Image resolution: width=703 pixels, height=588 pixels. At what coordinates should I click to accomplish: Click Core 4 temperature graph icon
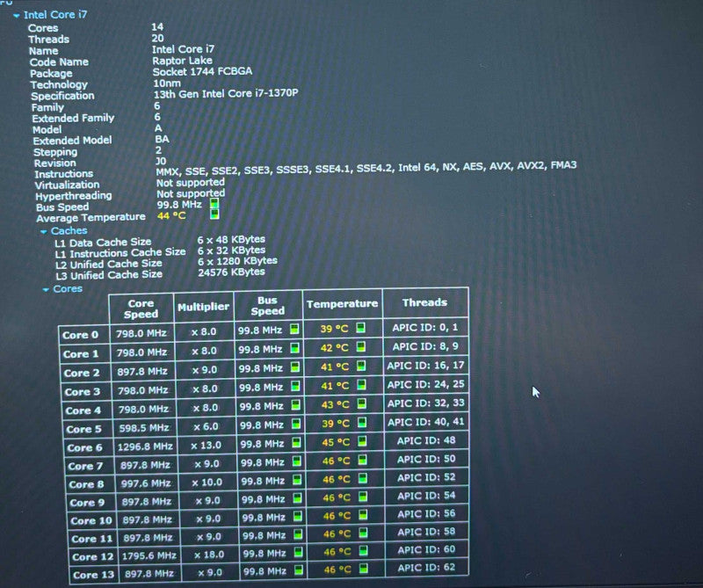pyautogui.click(x=361, y=403)
